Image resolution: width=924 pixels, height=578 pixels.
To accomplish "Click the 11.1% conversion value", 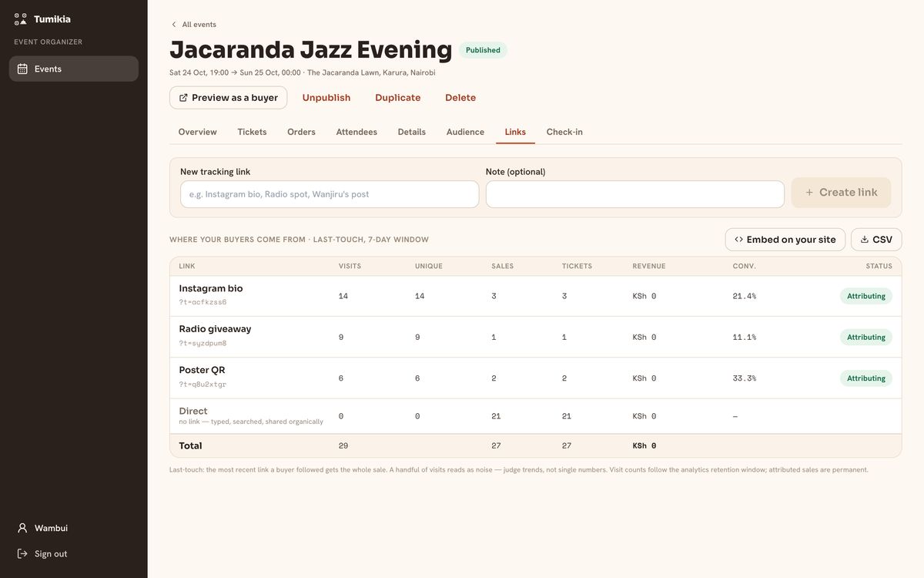I will click(x=745, y=337).
